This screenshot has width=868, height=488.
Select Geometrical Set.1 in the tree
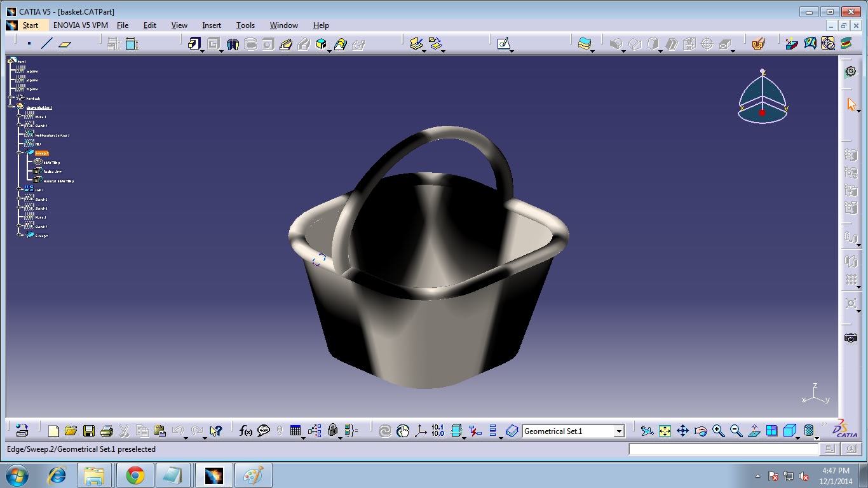(39, 107)
